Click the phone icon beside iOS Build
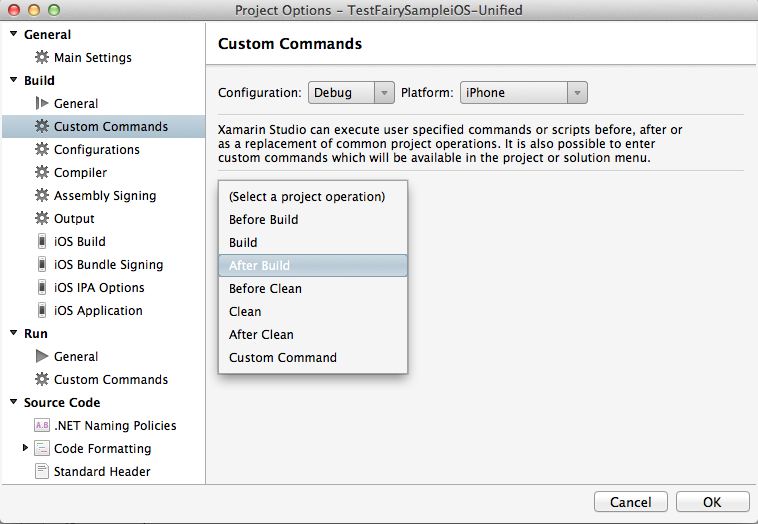Viewport: 758px width, 524px height. pyautogui.click(x=42, y=242)
